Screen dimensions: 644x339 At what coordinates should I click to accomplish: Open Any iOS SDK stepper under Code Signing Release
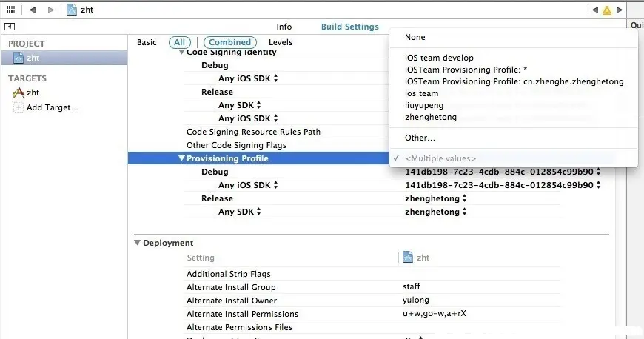coord(275,118)
